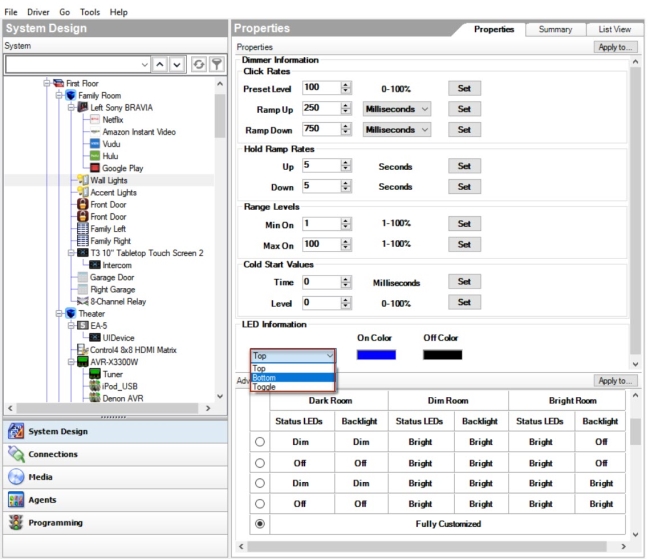Image resolution: width=650 pixels, height=559 pixels.
Task: Click the Wall Lights bulb icon
Action: point(83,180)
